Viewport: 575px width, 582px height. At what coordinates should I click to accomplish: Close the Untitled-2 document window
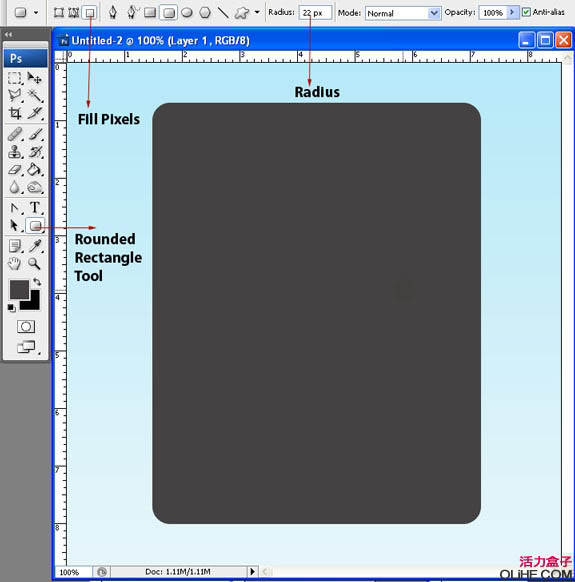coord(563,40)
